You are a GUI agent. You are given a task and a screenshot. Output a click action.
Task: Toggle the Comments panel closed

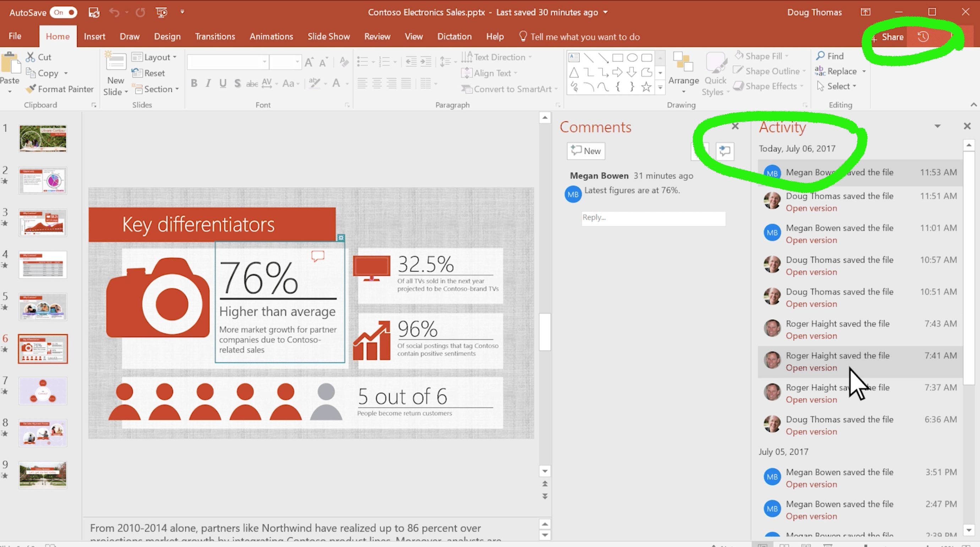coord(736,127)
